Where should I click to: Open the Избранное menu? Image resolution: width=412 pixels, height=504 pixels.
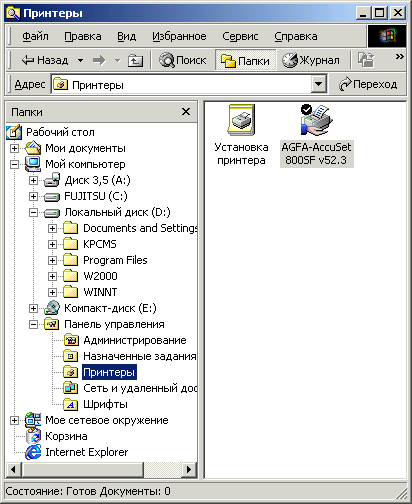(179, 36)
